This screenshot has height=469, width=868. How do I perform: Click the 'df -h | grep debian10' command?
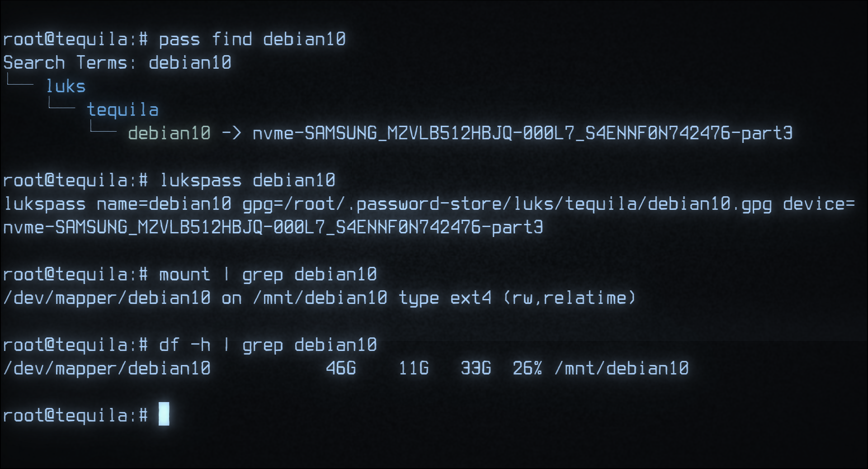click(268, 345)
